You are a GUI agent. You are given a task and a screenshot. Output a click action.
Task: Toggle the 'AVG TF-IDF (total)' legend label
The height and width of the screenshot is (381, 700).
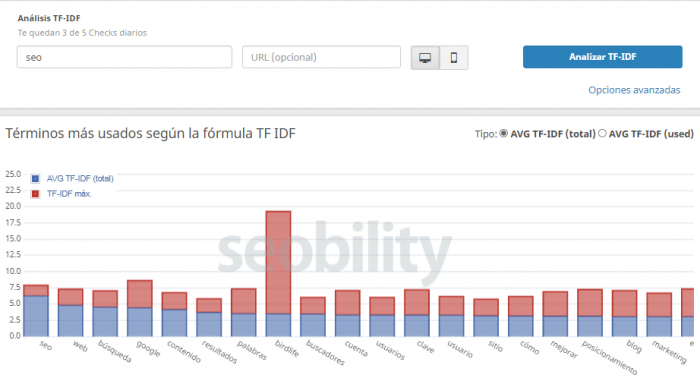coord(80,179)
